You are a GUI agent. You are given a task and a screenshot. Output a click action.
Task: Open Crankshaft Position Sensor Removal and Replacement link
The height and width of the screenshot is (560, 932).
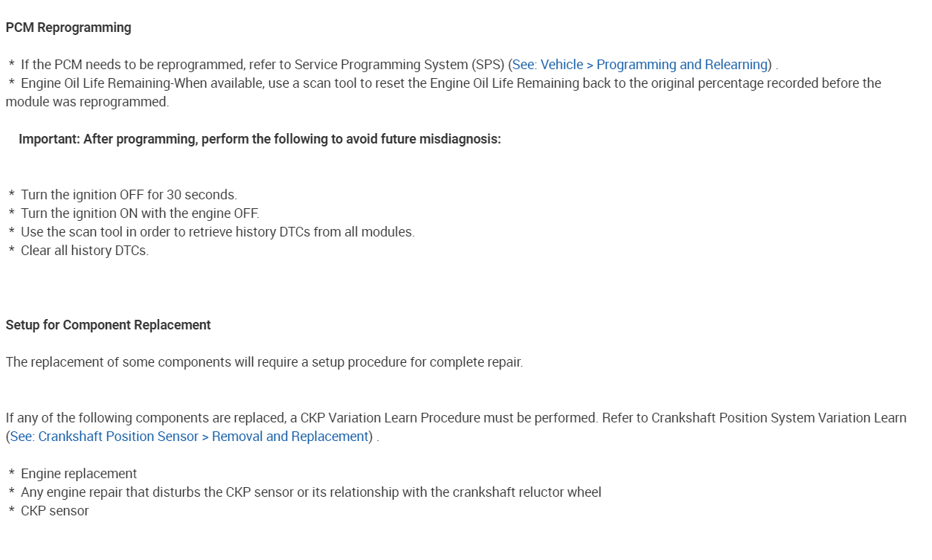[x=190, y=437]
